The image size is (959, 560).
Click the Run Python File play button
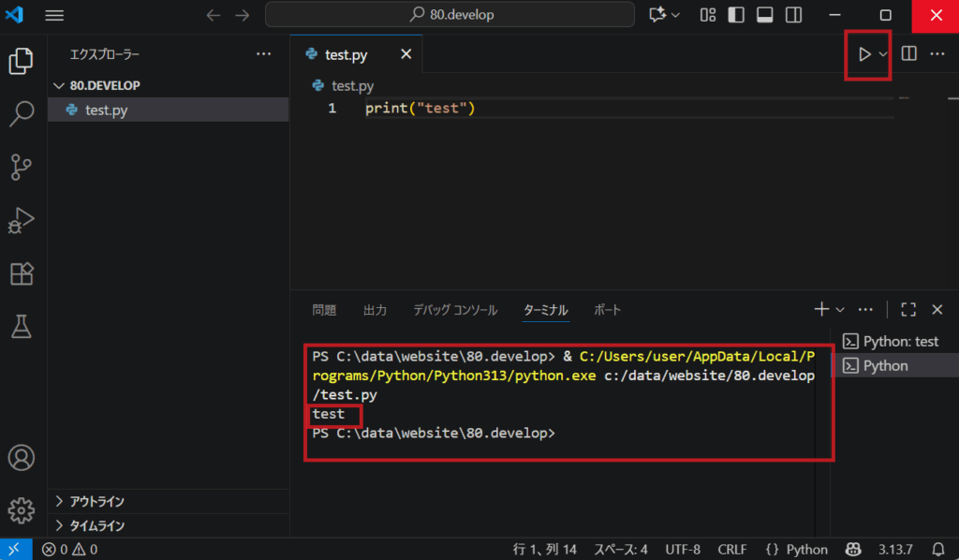coord(864,54)
